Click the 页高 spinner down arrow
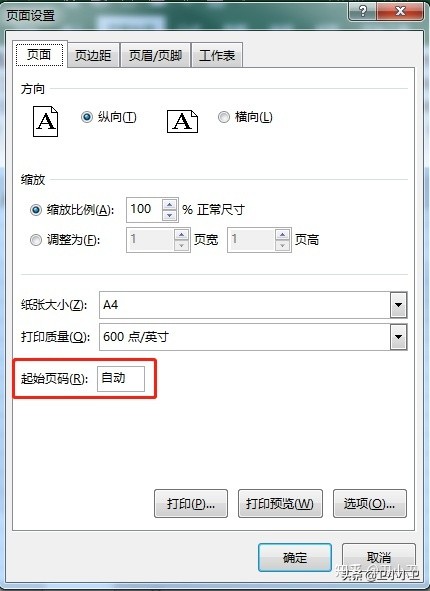This screenshot has width=430, height=591. click(x=283, y=246)
